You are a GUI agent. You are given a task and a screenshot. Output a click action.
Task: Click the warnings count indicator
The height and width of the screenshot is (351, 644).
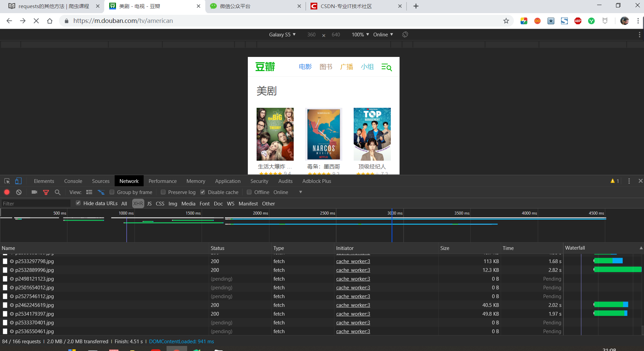click(615, 181)
